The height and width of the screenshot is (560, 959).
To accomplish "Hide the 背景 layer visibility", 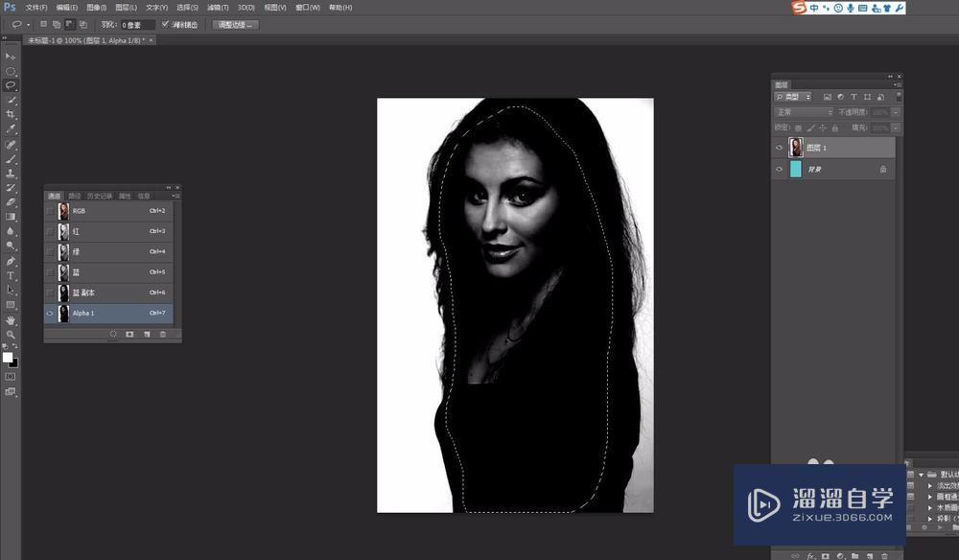I will click(779, 170).
